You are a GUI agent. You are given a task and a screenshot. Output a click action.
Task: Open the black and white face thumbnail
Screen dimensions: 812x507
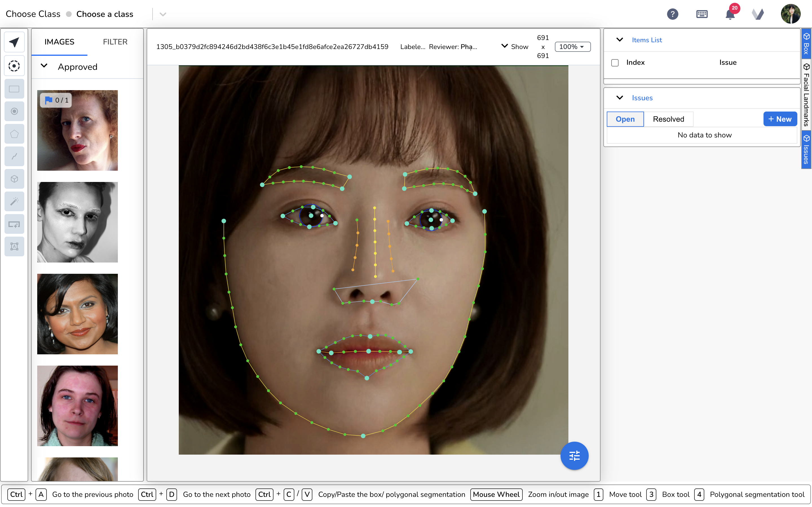point(77,222)
